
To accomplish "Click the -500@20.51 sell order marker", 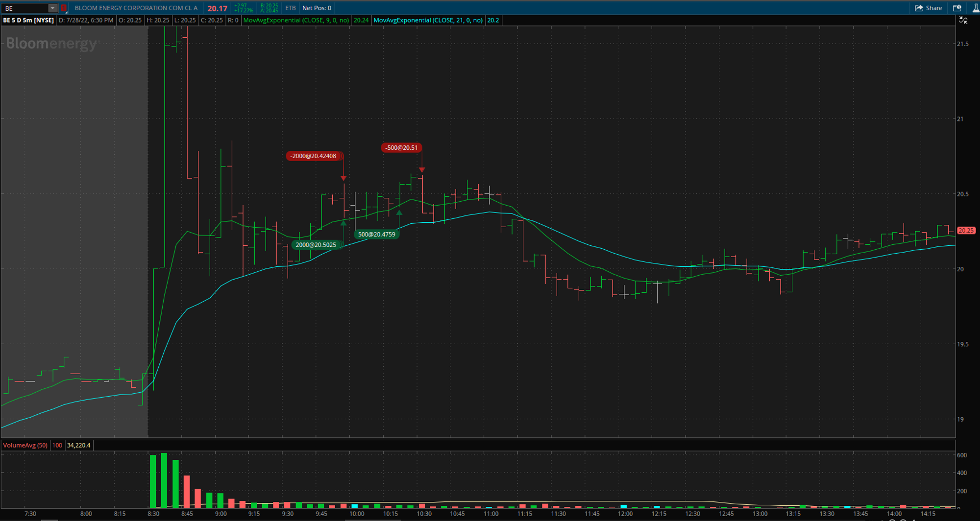I will [x=401, y=148].
